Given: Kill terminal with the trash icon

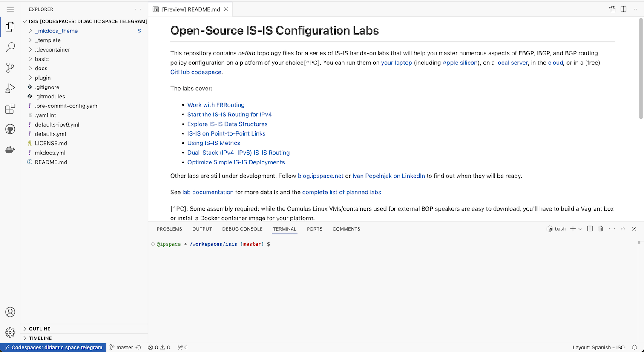Looking at the screenshot, I should pos(601,229).
